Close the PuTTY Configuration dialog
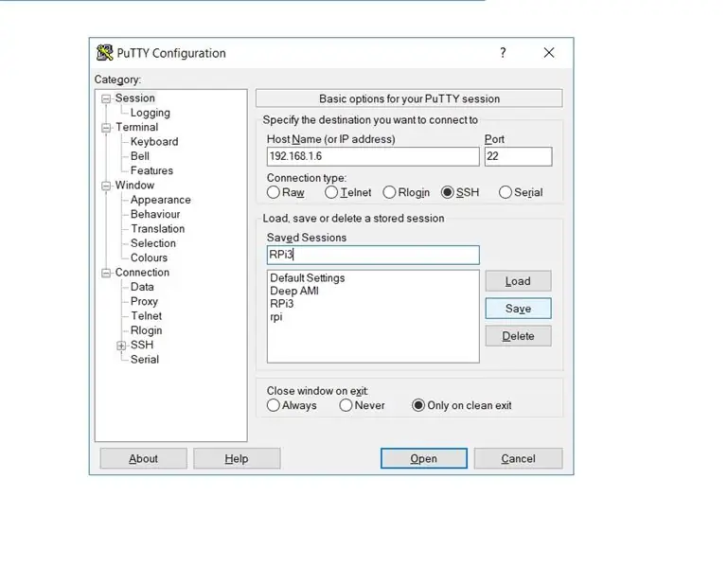This screenshot has height=568, width=728. (549, 53)
